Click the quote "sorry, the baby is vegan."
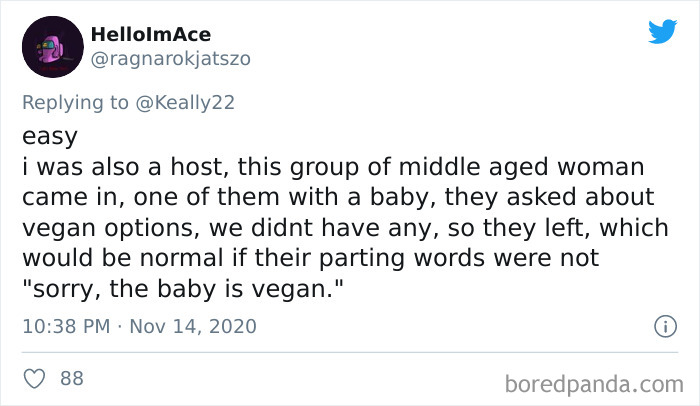This screenshot has height=406, width=700. tap(183, 289)
